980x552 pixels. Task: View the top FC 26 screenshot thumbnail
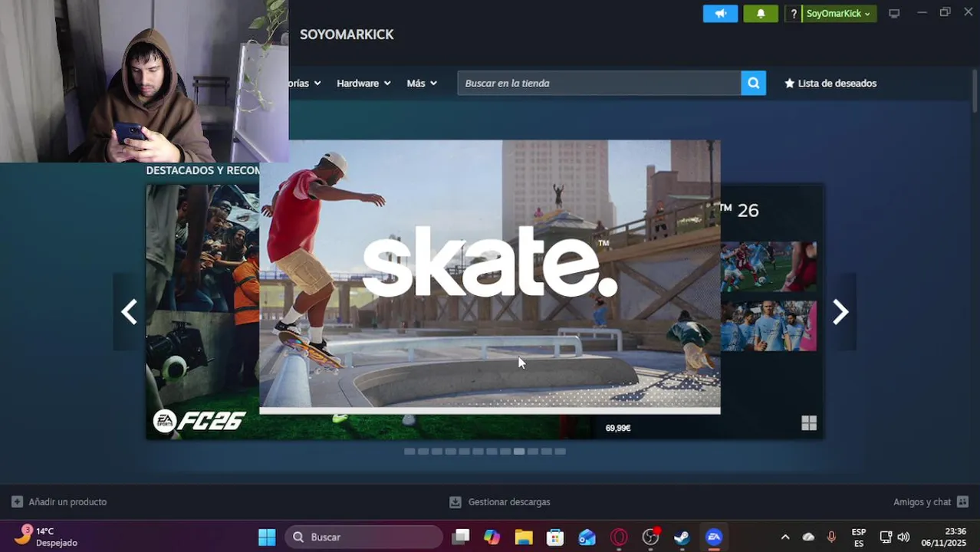(768, 267)
